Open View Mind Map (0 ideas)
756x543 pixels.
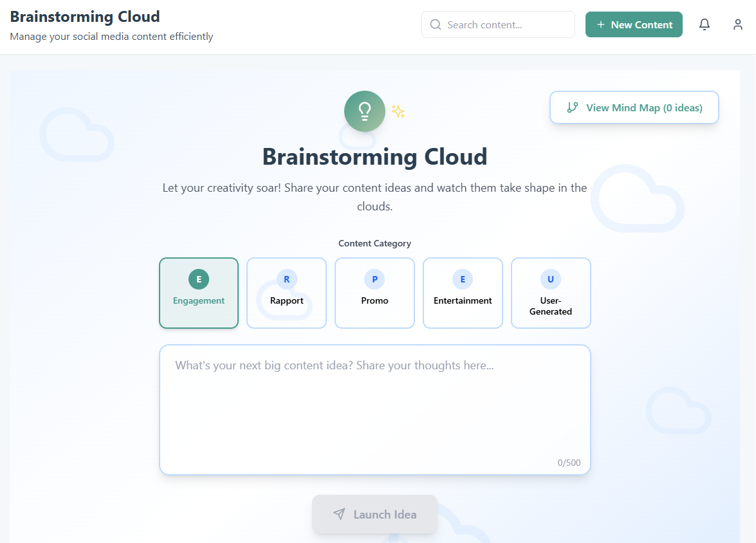[x=634, y=107]
